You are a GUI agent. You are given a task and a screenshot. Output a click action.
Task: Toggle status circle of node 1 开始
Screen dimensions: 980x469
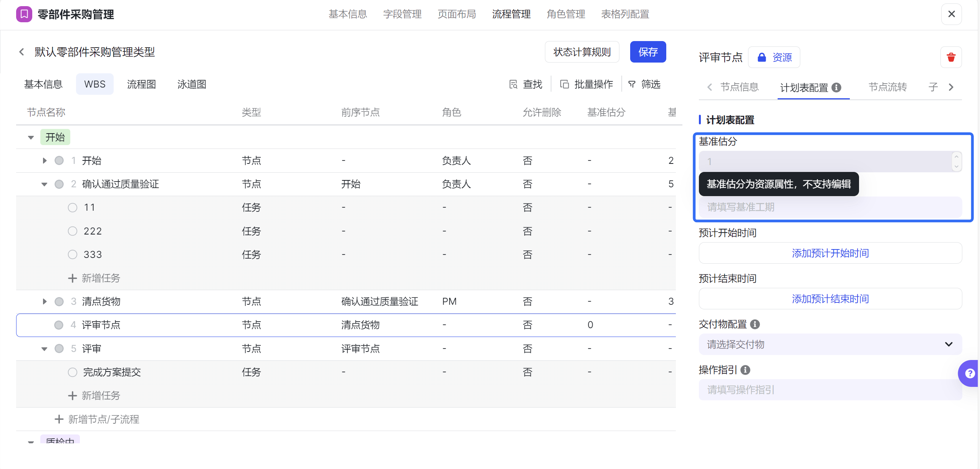pos(59,160)
